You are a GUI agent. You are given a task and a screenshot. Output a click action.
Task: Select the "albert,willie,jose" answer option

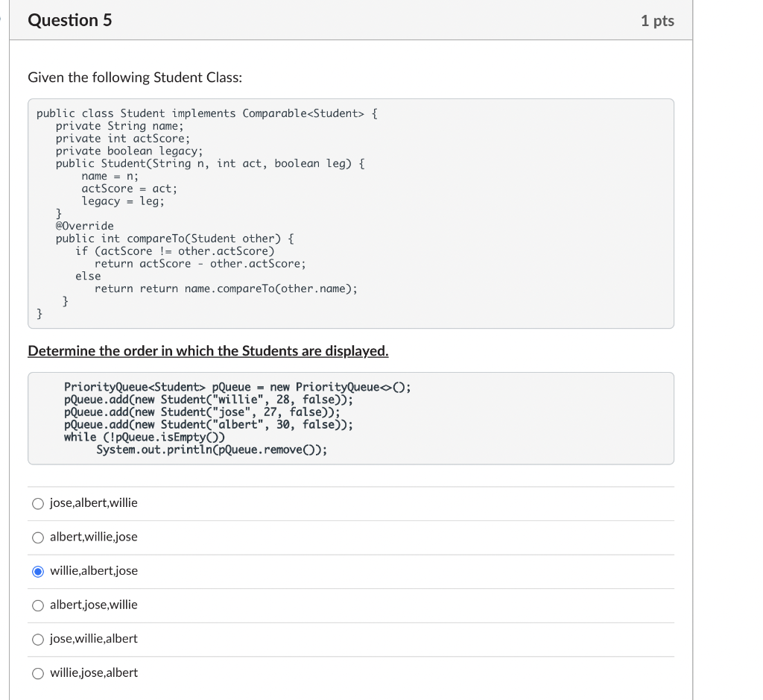point(38,537)
